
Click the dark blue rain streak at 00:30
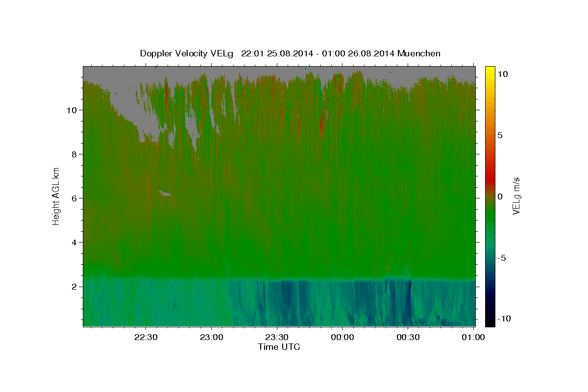pyautogui.click(x=410, y=299)
